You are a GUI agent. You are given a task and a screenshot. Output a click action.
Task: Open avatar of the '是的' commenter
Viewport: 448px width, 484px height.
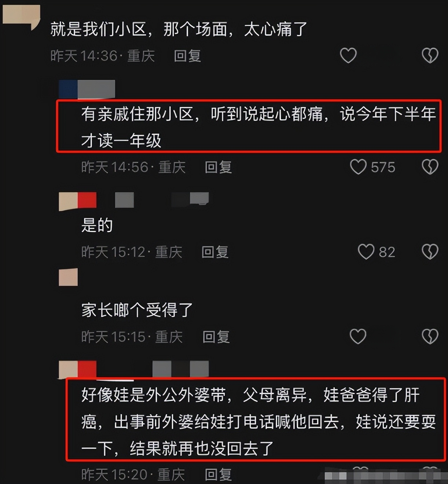click(x=68, y=201)
